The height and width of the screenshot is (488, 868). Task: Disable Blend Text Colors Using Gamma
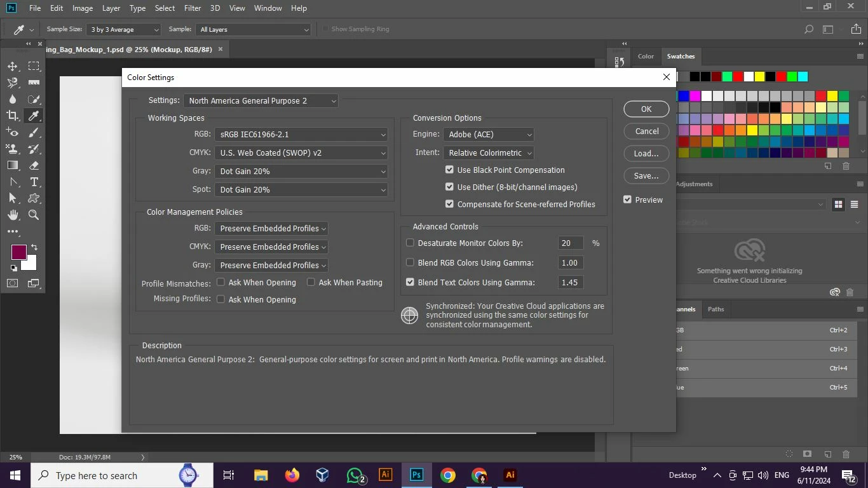[410, 282]
